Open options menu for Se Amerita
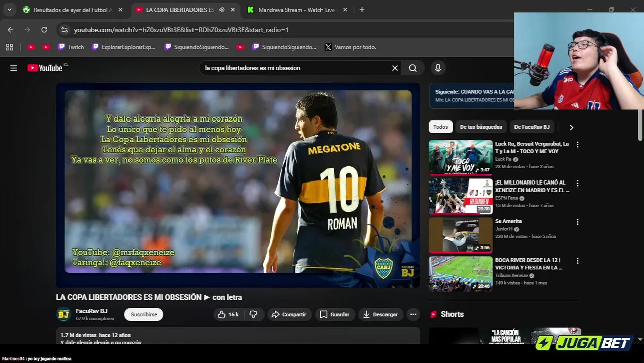 (x=577, y=222)
